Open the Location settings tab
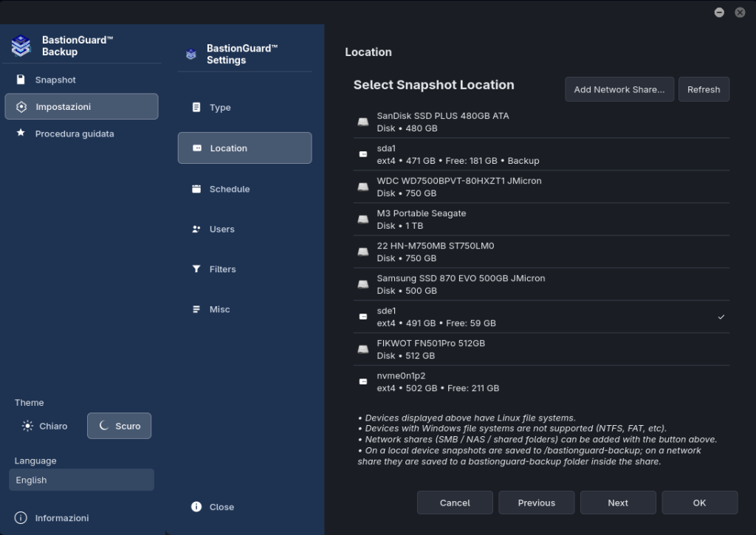756x535 pixels. [245, 148]
